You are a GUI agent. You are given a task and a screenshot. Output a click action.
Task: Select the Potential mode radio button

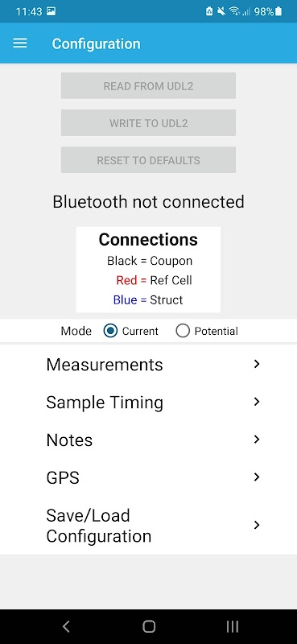[183, 331]
